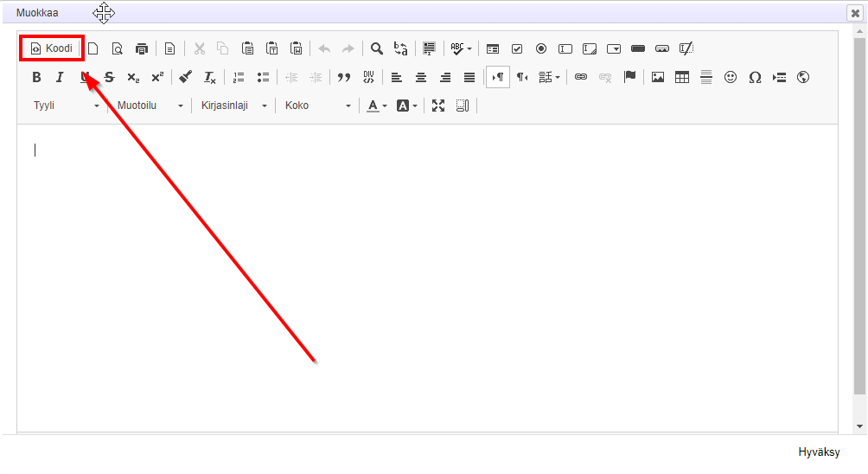Open the Muotoilu format dropdown
The height and width of the screenshot is (474, 868).
pyautogui.click(x=150, y=106)
